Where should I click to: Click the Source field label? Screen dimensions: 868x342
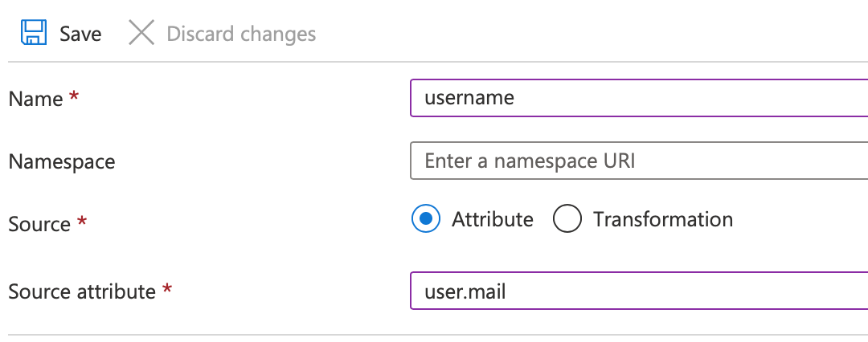tap(39, 224)
